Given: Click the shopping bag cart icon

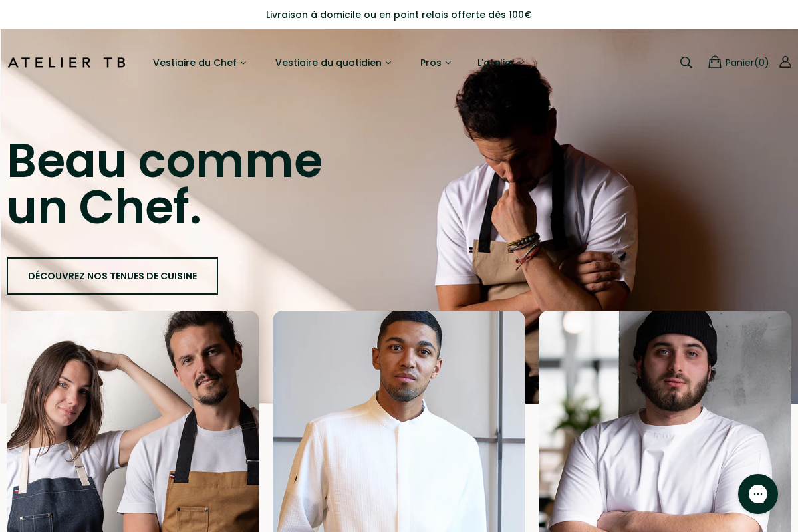Looking at the screenshot, I should pyautogui.click(x=715, y=62).
